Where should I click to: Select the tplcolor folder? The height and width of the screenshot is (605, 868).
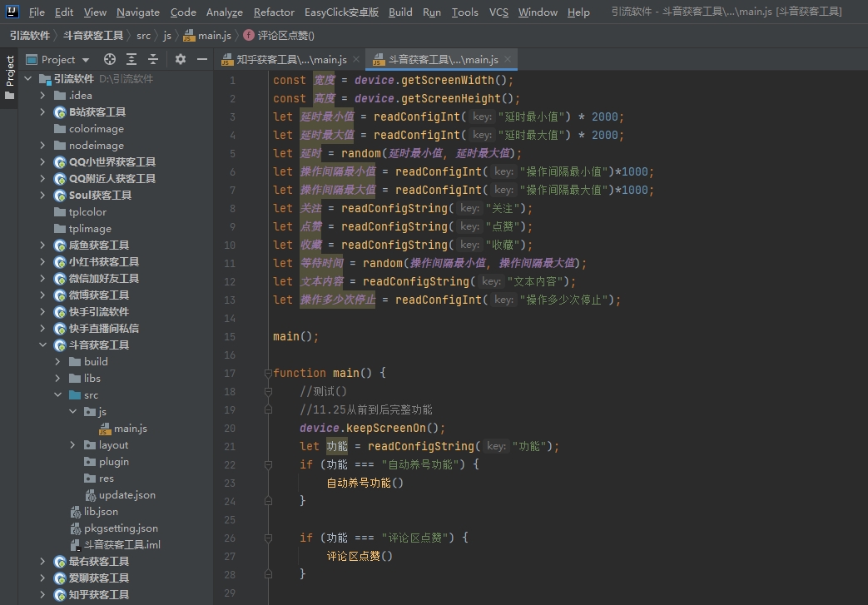(x=80, y=211)
